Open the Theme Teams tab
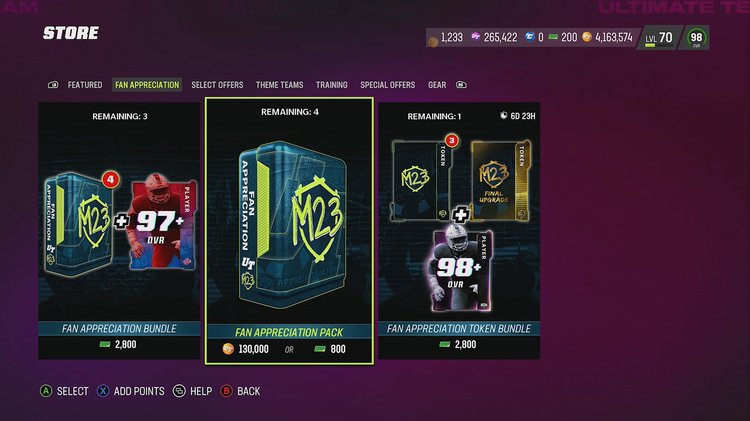750x421 pixels. [279, 85]
